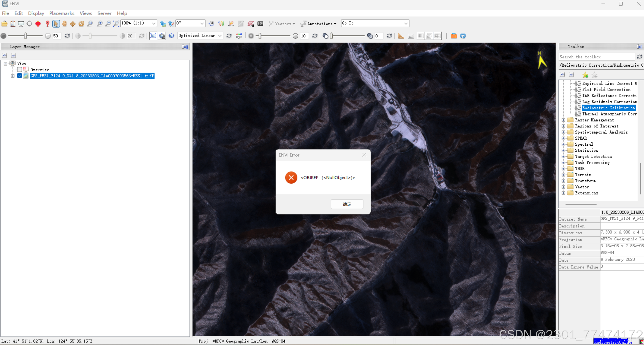Screen dimensions: 644x345
Task: Click the Feature Counting tool icon
Action: [x=260, y=24]
